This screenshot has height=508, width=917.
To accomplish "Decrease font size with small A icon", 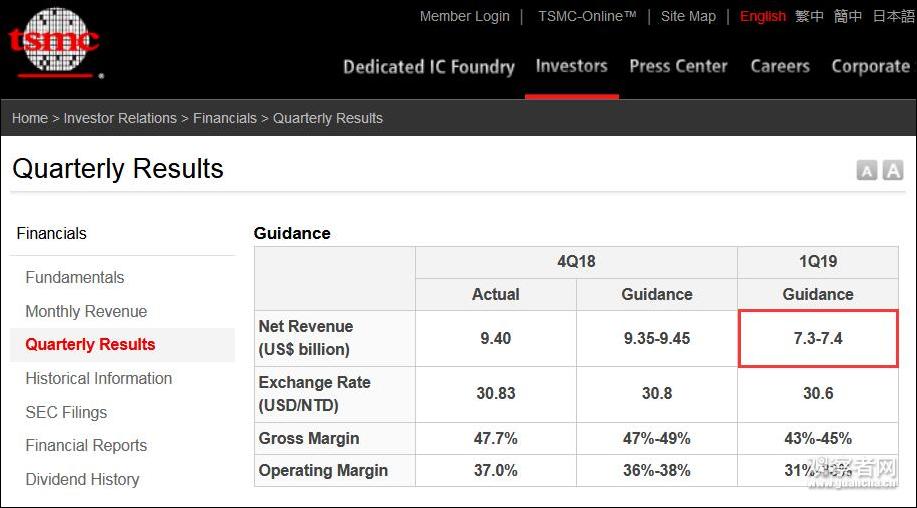I will (x=867, y=171).
